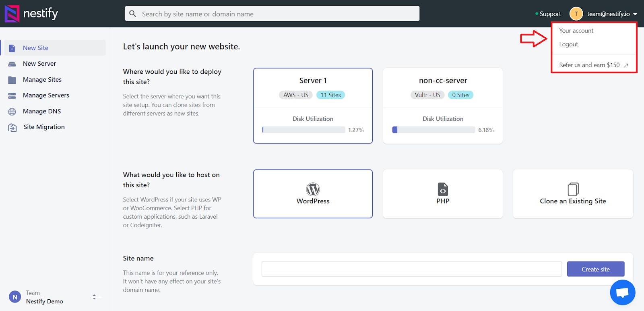The width and height of the screenshot is (644, 311).
Task: Open the live chat bubble
Action: (x=622, y=292)
